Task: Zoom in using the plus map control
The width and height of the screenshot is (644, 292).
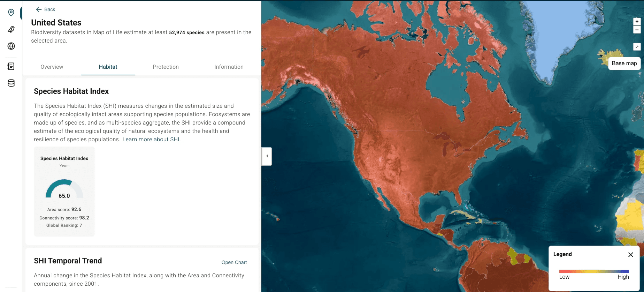Action: point(637,21)
